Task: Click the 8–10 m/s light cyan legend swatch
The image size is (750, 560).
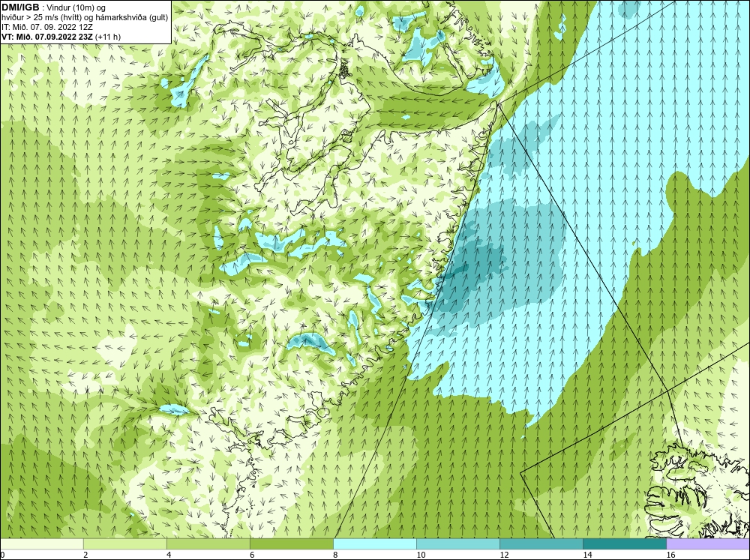Action: point(374,544)
